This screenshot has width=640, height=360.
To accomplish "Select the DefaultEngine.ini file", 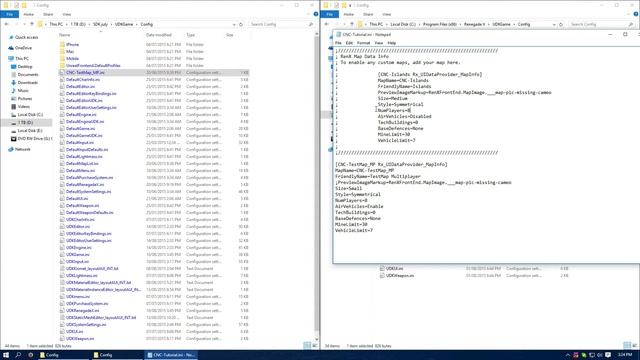I will tap(81, 115).
